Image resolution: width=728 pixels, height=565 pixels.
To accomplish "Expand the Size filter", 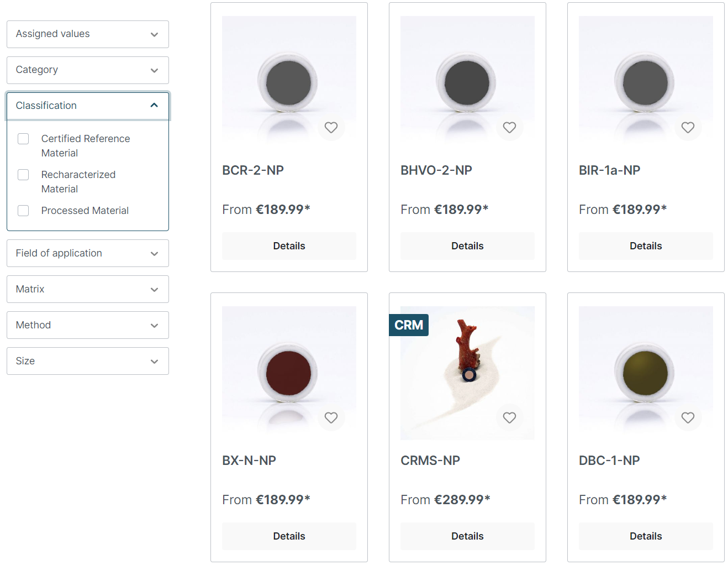I will (x=87, y=361).
